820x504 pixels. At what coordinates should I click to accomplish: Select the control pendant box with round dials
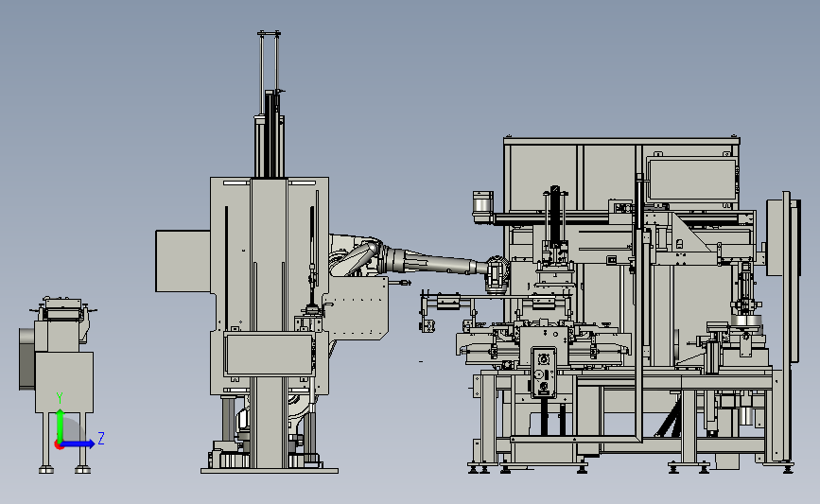point(543,372)
